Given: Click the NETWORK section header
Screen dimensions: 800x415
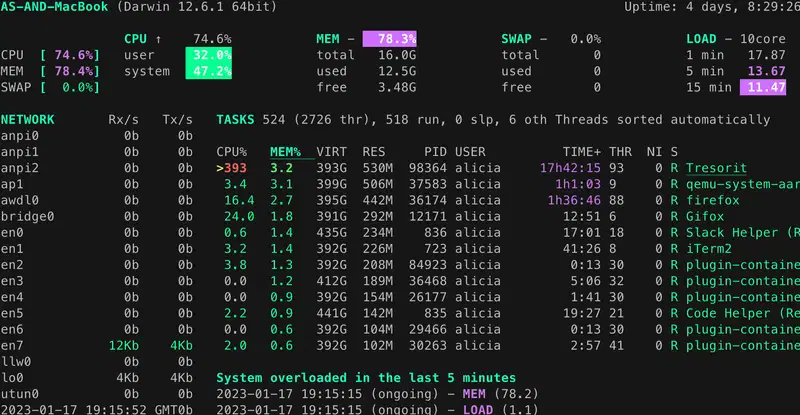Looking at the screenshot, I should click(28, 119).
